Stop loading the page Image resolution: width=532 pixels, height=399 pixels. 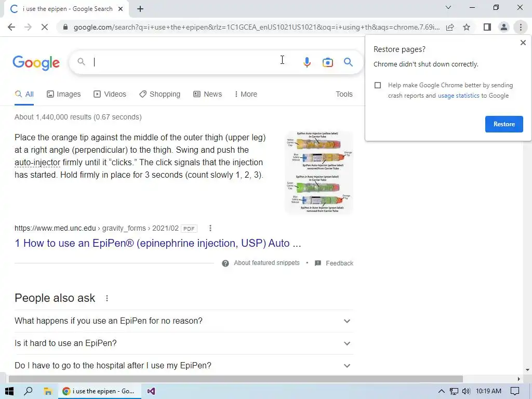pos(45,27)
